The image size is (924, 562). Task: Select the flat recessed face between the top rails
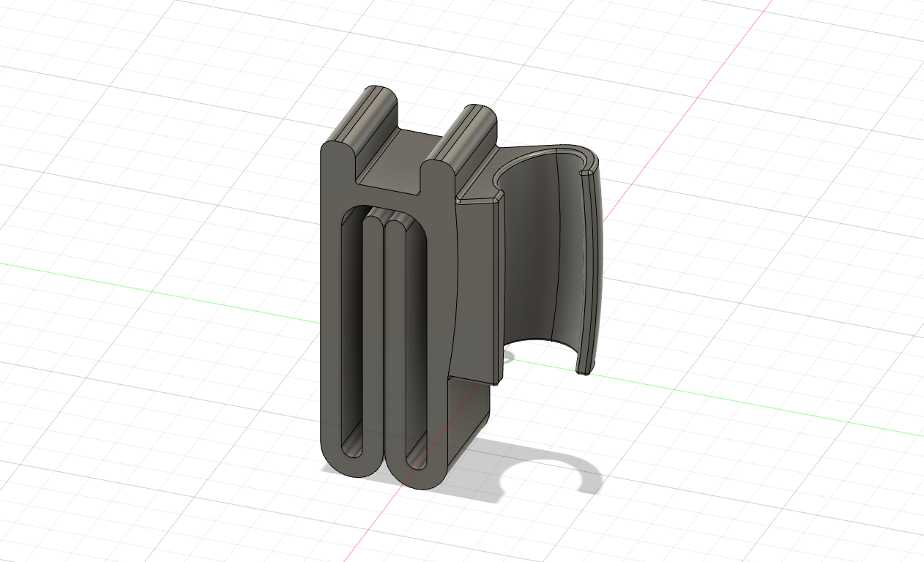click(401, 162)
